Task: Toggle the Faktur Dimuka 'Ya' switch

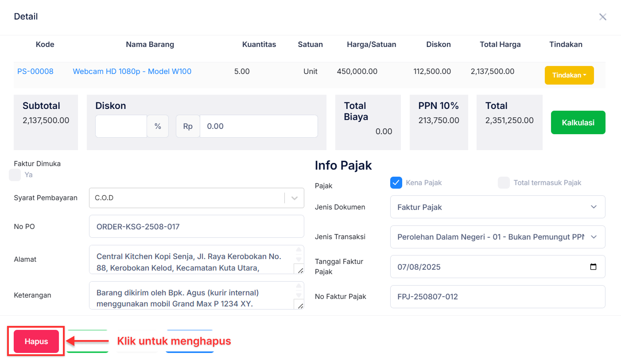Action: [x=15, y=174]
